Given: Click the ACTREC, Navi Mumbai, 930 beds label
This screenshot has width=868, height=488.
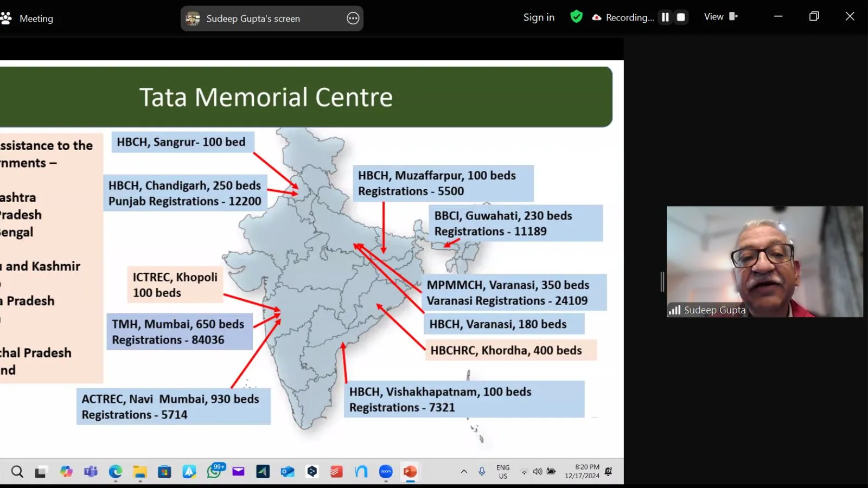Looking at the screenshot, I should [173, 407].
